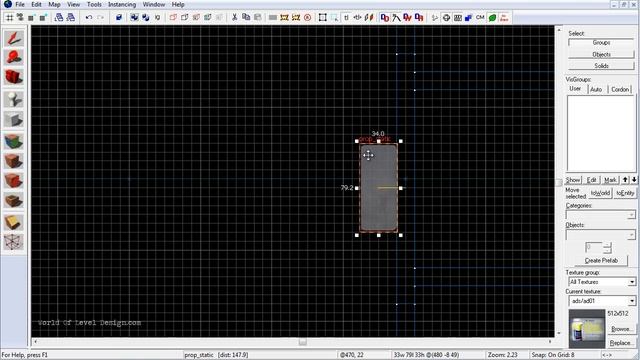The width and height of the screenshot is (640, 360).
Task: Click the Cut scissors icon
Action: tap(234, 18)
